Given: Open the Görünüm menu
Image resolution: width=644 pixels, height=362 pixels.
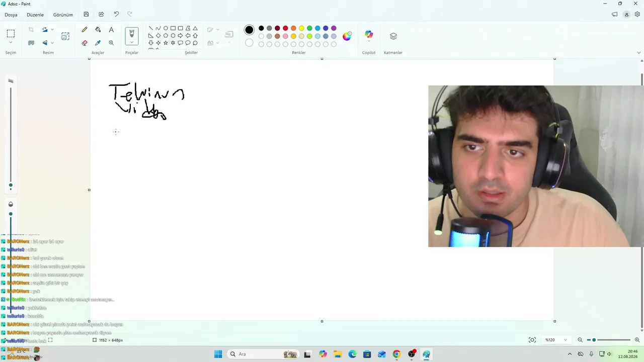Looking at the screenshot, I should click(x=63, y=15).
